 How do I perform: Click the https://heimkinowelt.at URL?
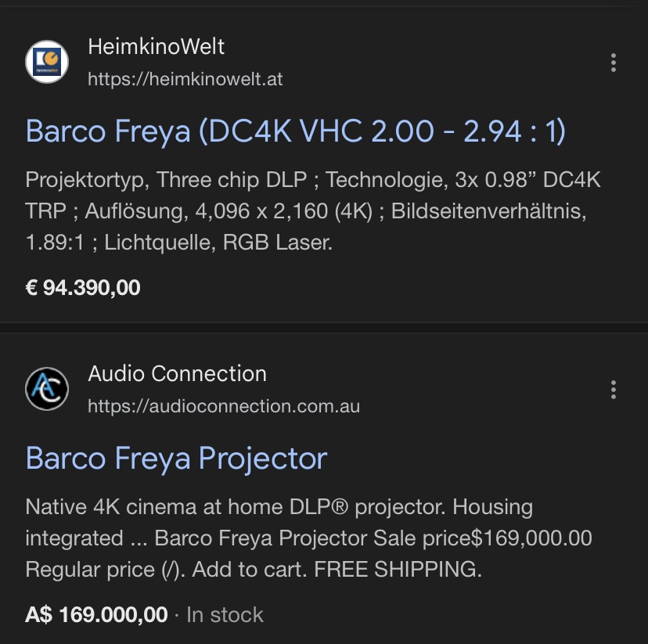coord(185,79)
